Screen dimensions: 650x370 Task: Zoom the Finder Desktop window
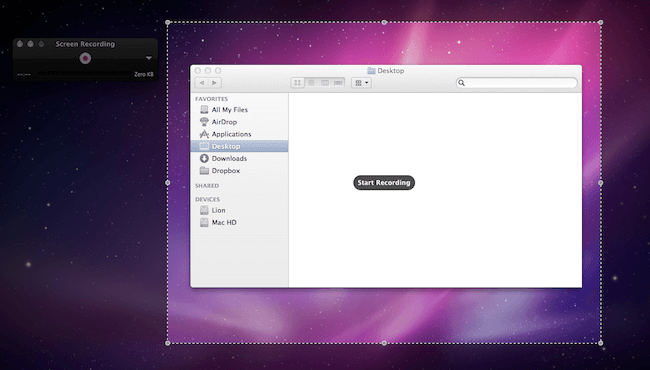pyautogui.click(x=218, y=71)
